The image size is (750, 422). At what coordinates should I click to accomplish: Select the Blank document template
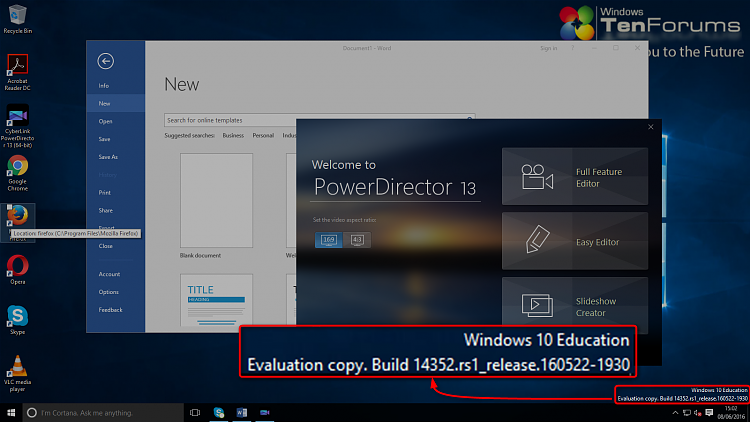[216, 206]
